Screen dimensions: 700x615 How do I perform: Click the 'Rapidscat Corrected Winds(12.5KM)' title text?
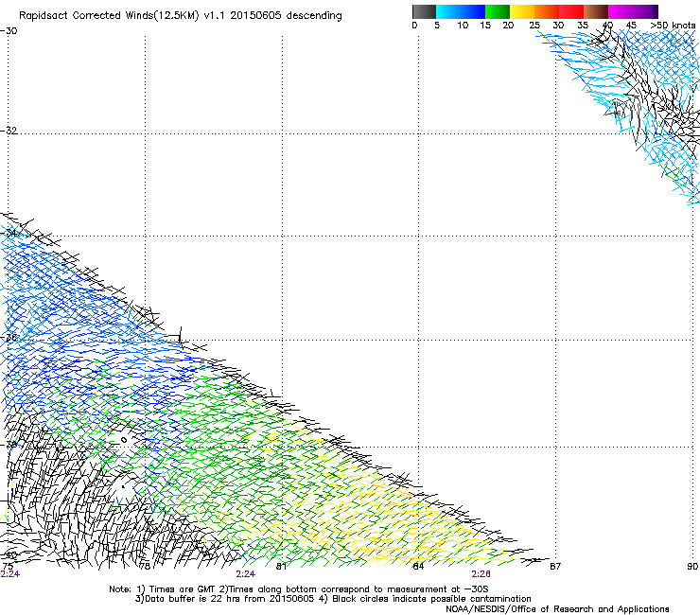(109, 16)
